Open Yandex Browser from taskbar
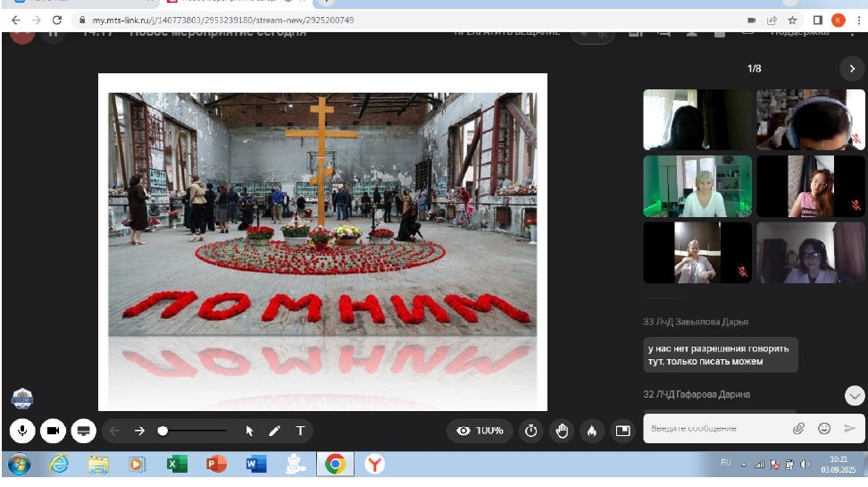868x487 pixels. (x=375, y=464)
